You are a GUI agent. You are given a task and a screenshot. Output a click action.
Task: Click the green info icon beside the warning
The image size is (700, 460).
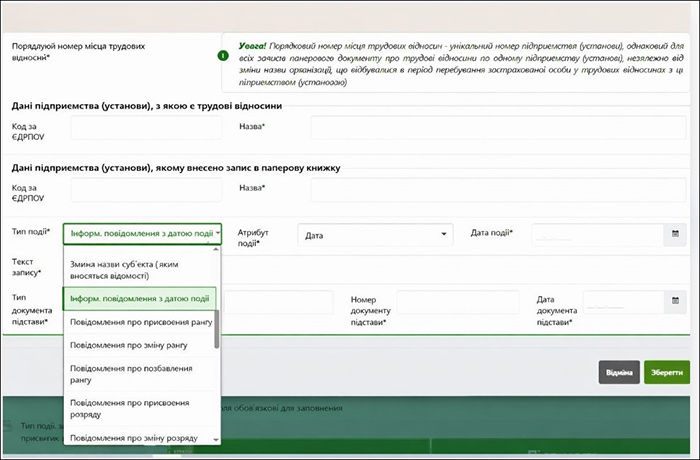[x=222, y=56]
